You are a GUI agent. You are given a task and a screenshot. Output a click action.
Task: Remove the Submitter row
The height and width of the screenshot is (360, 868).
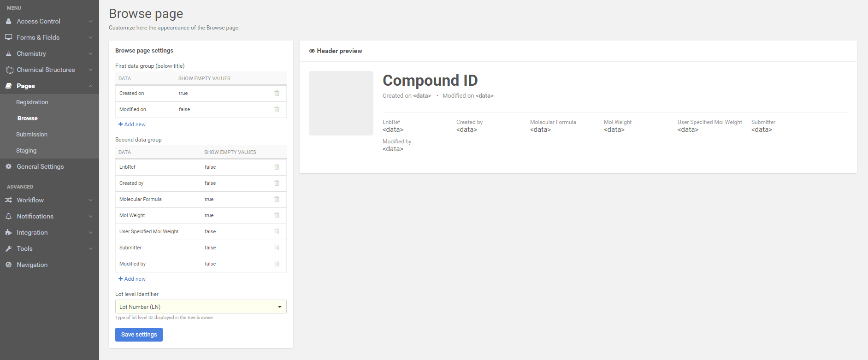[x=277, y=248]
